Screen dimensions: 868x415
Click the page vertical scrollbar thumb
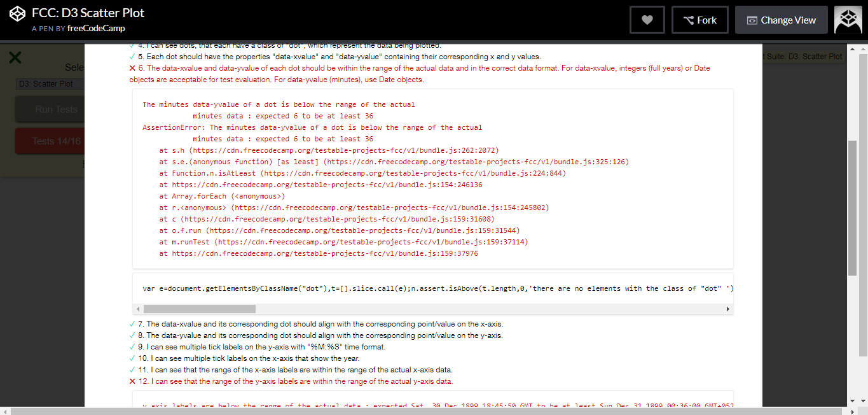853,207
